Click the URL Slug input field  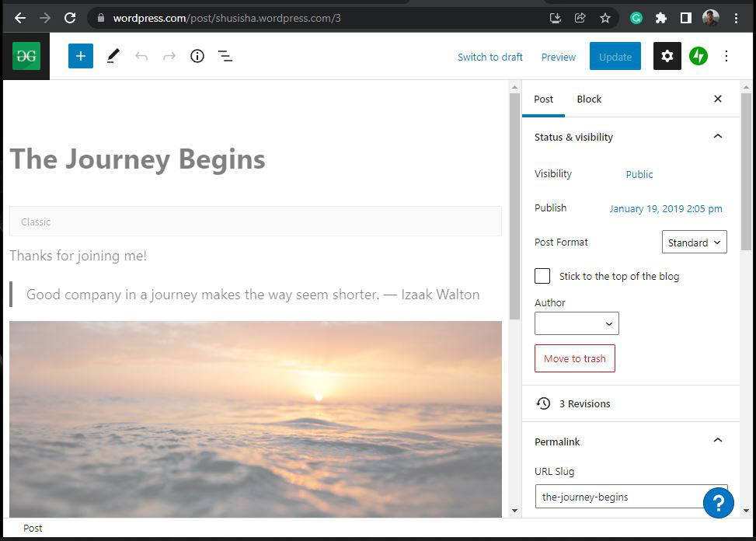tap(631, 497)
